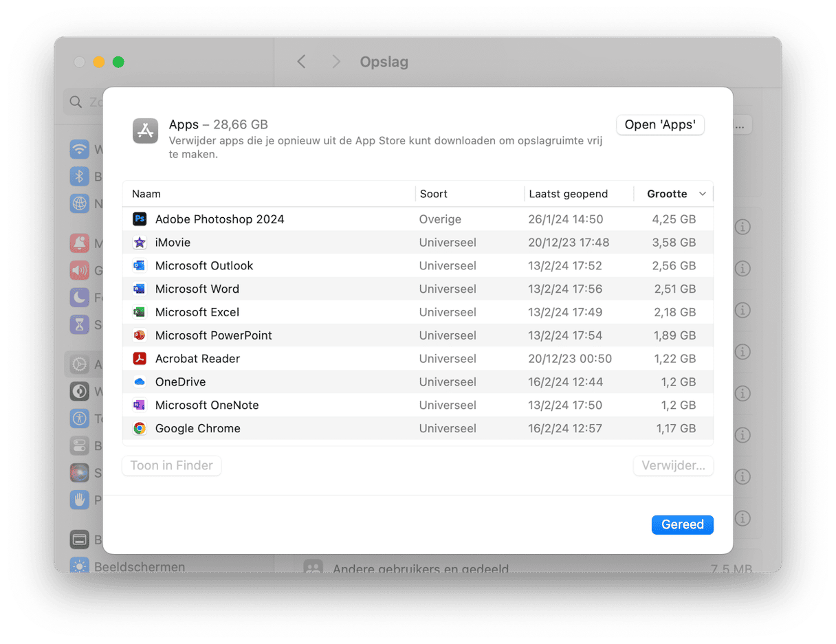
Task: Open Sound speaker icon in Settings sidebar
Action: (x=80, y=270)
